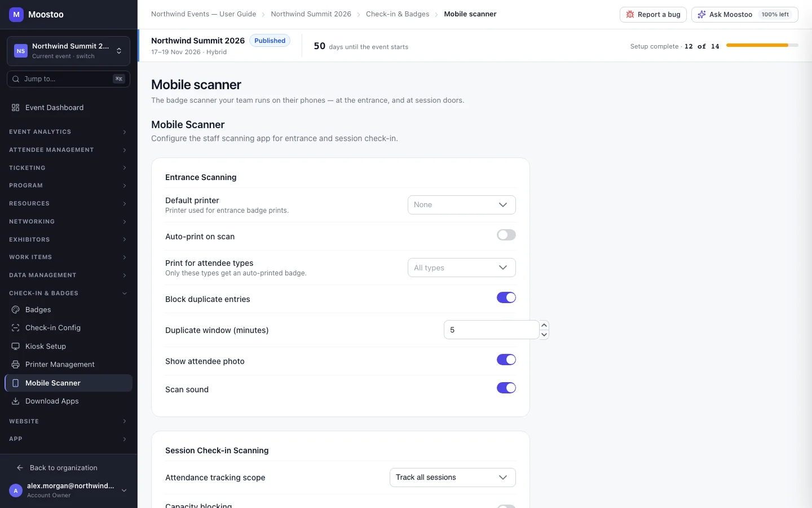
Task: Expand the Website section
Action: tap(69, 422)
